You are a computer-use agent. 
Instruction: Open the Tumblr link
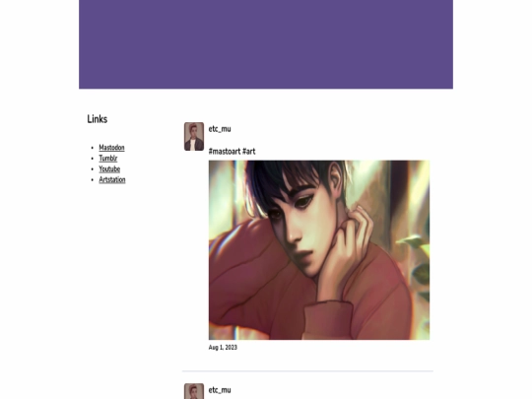pos(108,158)
